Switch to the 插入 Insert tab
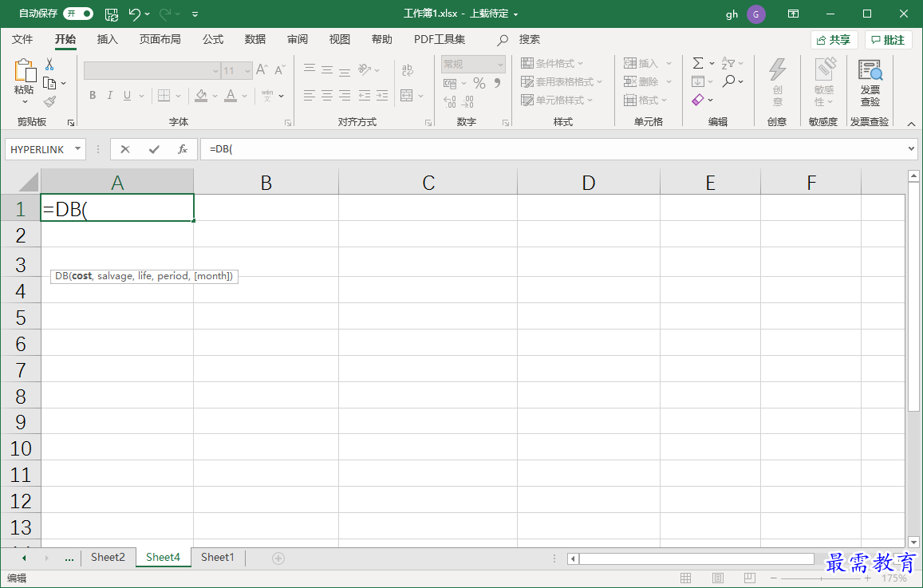Screen dimensions: 923x588 [107, 39]
